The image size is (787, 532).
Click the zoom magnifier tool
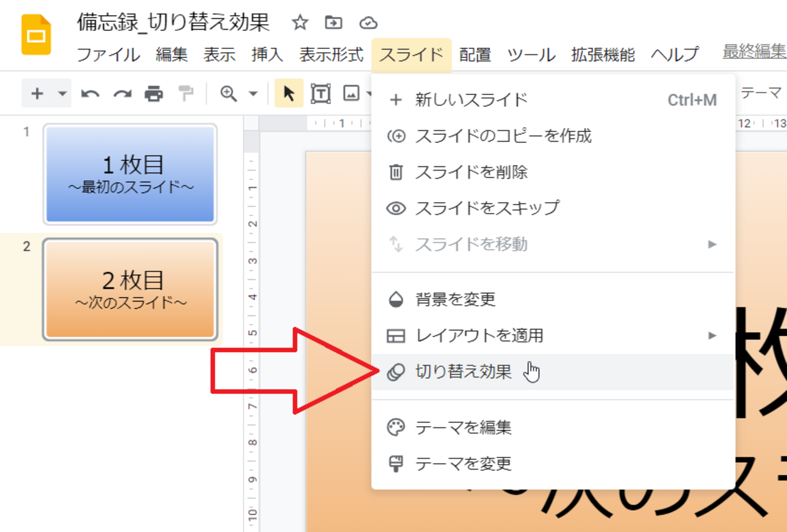pos(228,94)
